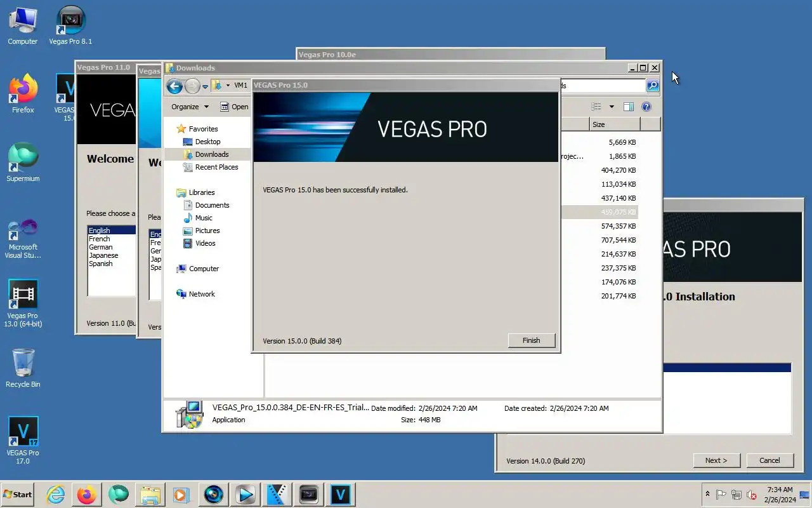
Task: Open Microsoft Visual Studio desktop shortcut
Action: 23,239
